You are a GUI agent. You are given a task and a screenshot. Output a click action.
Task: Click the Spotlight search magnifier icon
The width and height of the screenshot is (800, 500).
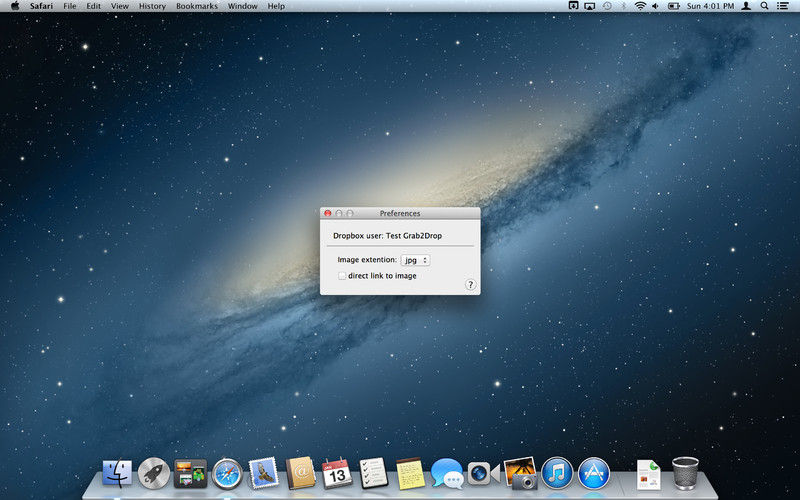click(x=764, y=6)
